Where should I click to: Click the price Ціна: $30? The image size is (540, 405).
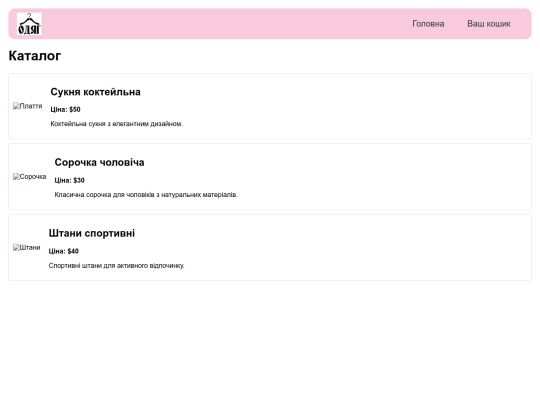click(x=70, y=180)
